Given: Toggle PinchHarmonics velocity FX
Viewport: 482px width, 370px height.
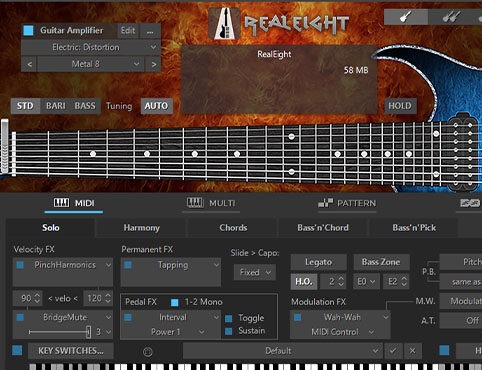Looking at the screenshot, I should 20,265.
